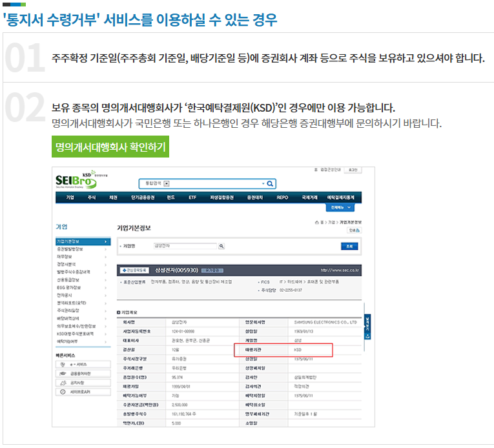Click the icon on the e-서비스 button
Screen dimensions: 494x448
click(63, 365)
